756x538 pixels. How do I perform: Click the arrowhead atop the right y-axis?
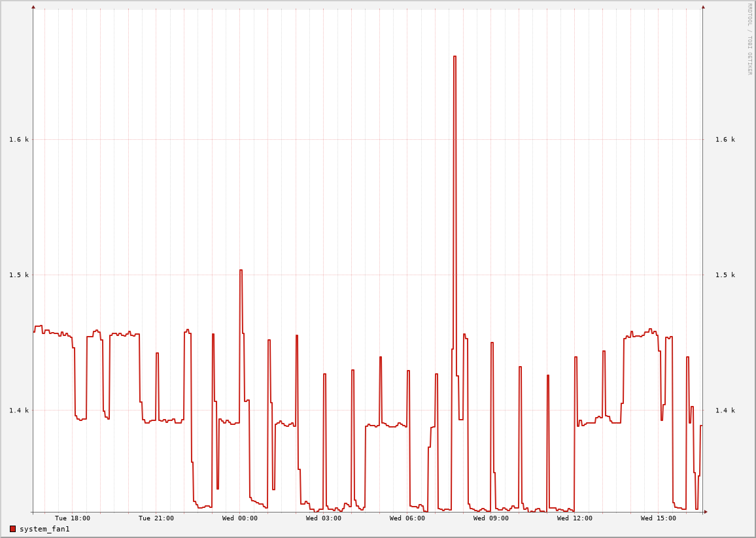(703, 7)
